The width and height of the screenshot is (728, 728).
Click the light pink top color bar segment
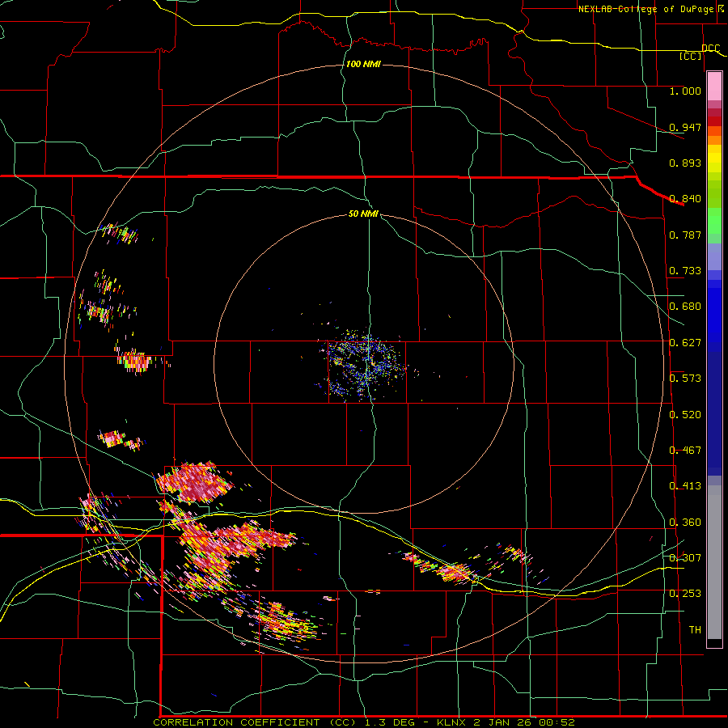[714, 86]
